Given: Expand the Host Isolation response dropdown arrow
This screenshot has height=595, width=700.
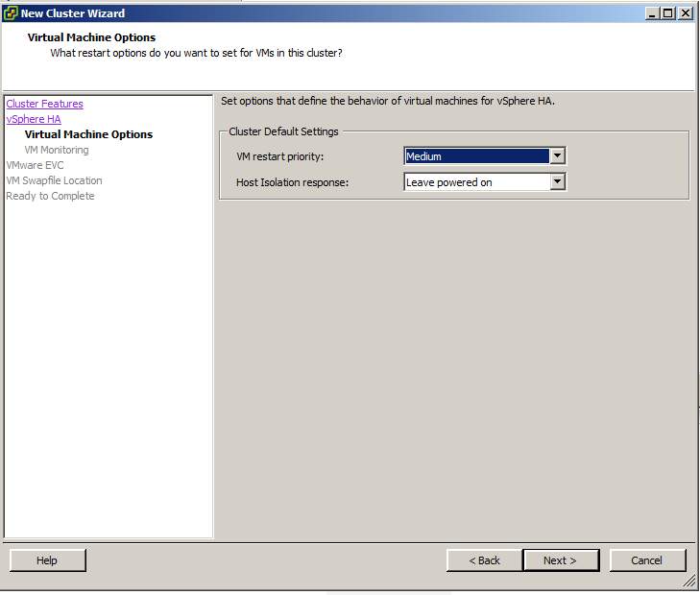Looking at the screenshot, I should click(557, 181).
